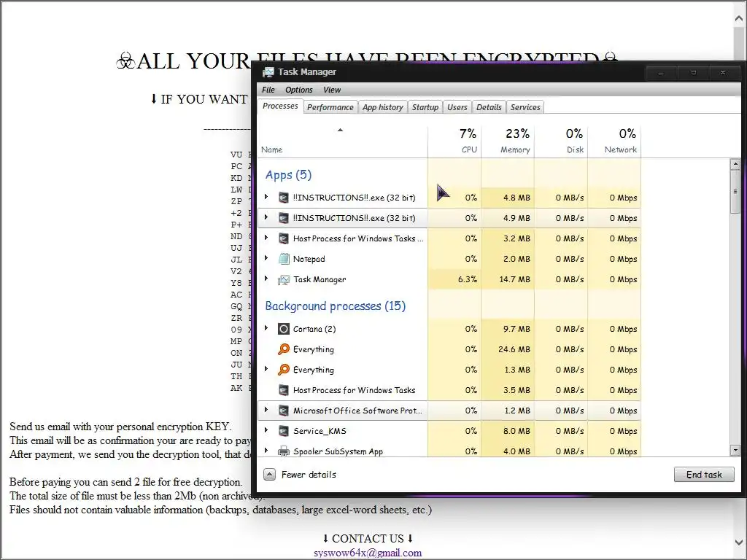Click the process list scroll up arrow
This screenshot has height=560, width=747.
(x=735, y=164)
